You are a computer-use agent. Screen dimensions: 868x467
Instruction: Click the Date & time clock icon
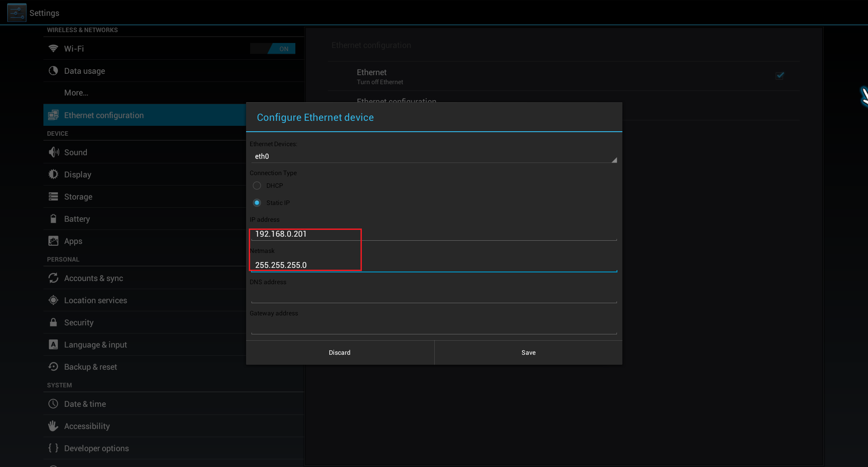click(53, 404)
